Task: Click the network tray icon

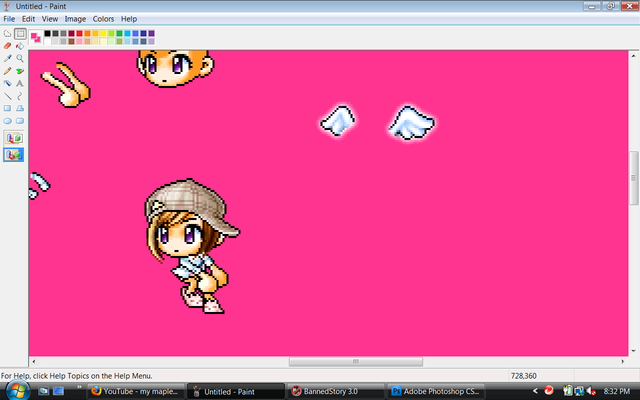Action: [x=579, y=391]
